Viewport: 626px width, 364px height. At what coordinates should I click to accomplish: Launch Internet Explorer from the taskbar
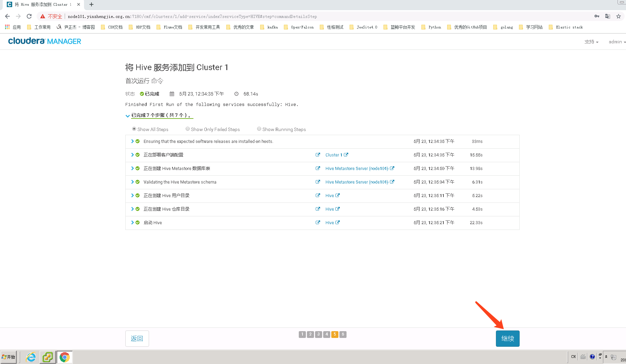tap(30, 357)
